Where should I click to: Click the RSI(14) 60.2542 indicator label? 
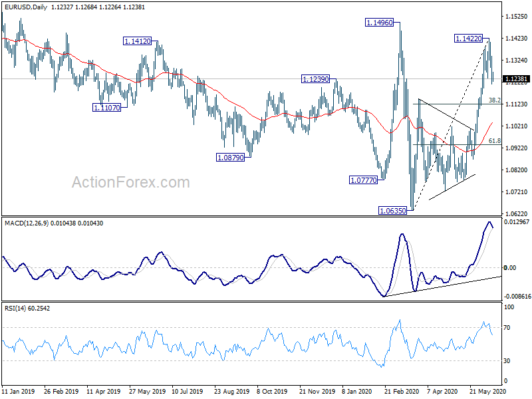(x=27, y=309)
